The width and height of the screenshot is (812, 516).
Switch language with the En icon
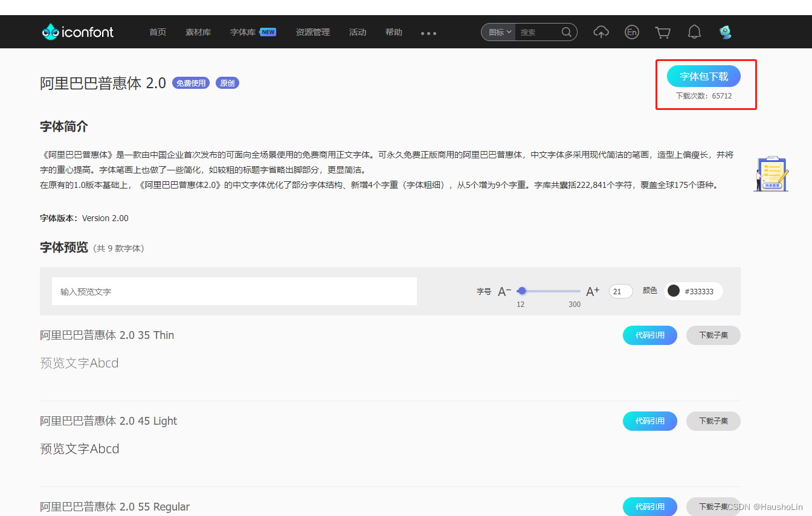632,32
